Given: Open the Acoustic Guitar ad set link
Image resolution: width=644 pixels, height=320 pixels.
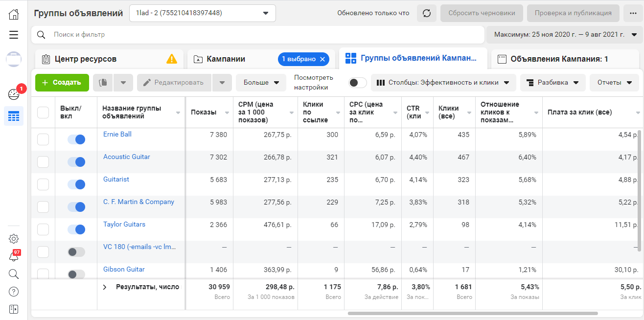Looking at the screenshot, I should pos(127,157).
